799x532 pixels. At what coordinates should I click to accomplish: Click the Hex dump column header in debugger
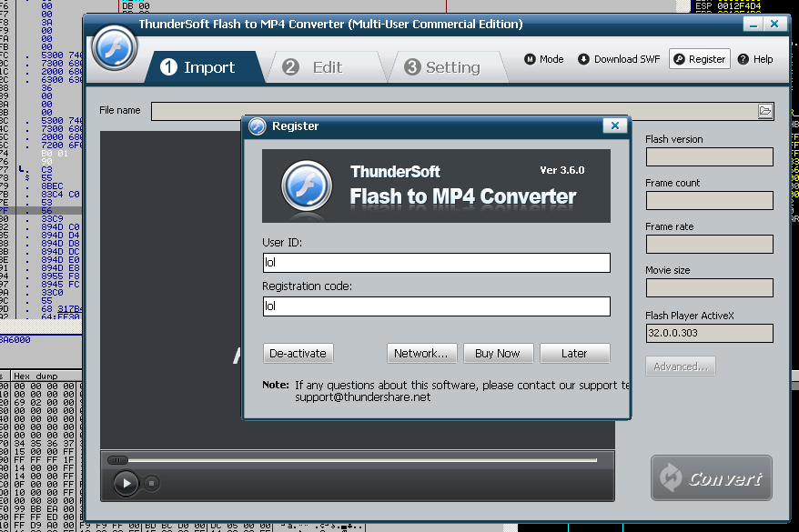[x=35, y=376]
